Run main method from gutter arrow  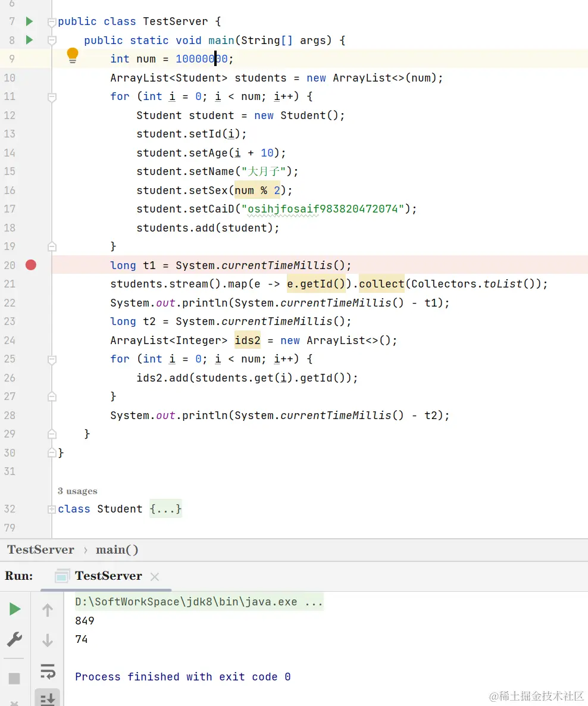29,40
